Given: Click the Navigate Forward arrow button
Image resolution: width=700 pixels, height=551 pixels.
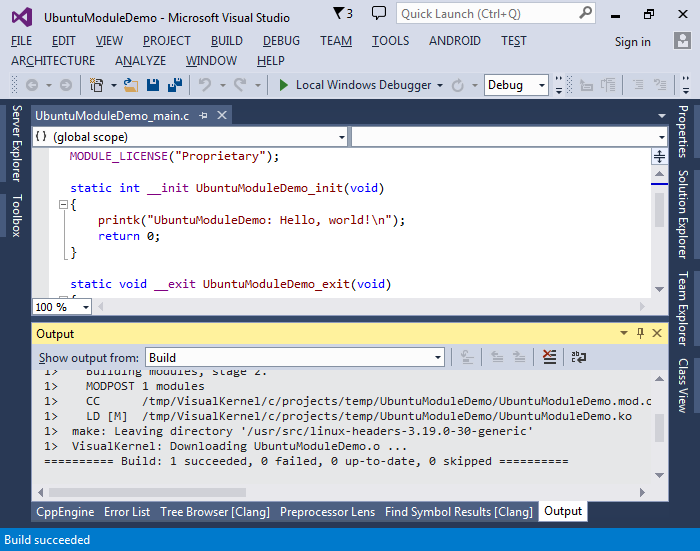Looking at the screenshot, I should [66, 85].
